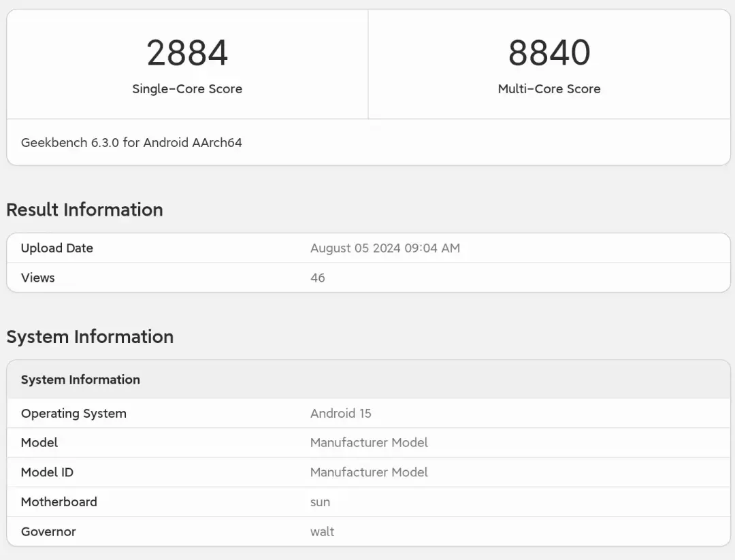Select the "Multi-Core Score" label
The height and width of the screenshot is (560, 735).
(549, 89)
